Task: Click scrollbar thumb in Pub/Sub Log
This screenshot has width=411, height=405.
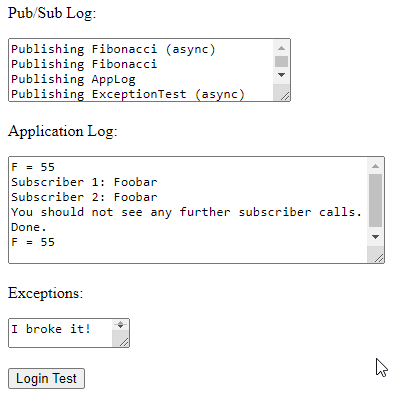Action: click(281, 62)
